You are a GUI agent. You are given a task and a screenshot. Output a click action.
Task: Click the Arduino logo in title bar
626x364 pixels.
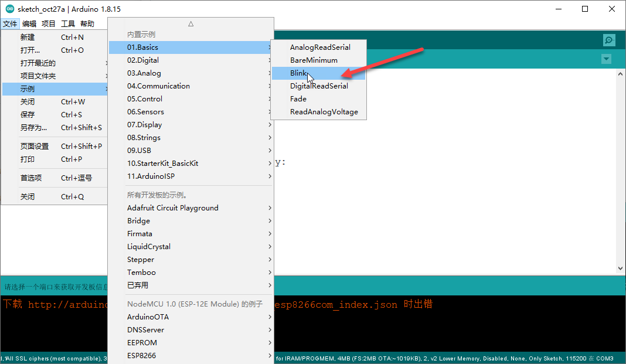point(9,9)
